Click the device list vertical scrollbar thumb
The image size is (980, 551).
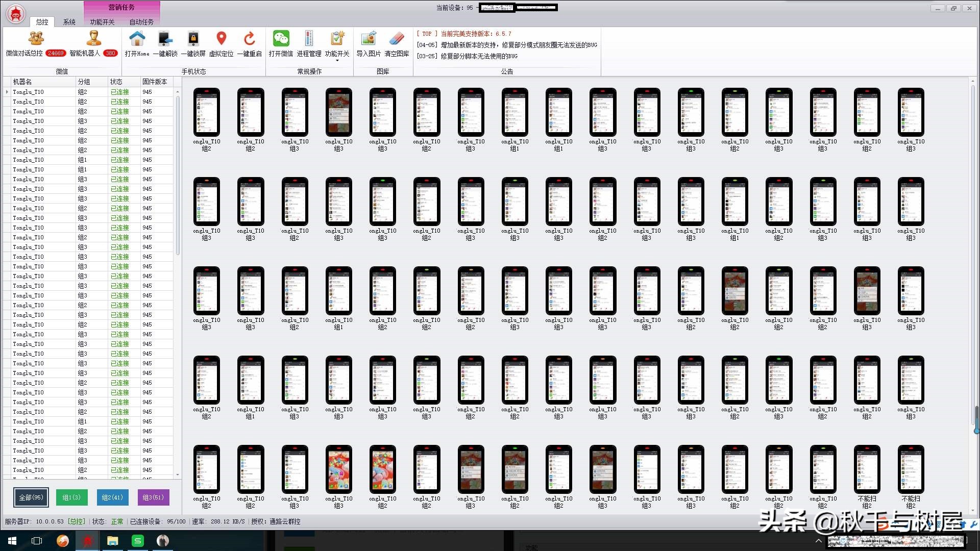pos(178,175)
